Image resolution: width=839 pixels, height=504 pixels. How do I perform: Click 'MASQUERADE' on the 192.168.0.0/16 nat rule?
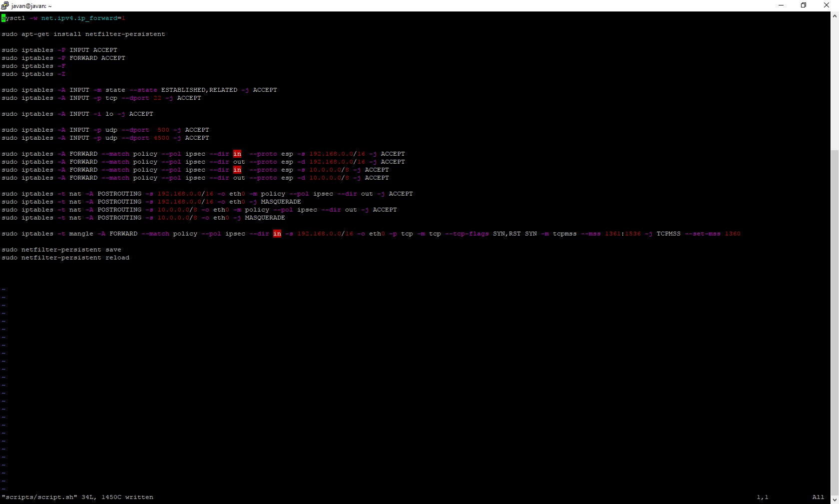pyautogui.click(x=281, y=202)
